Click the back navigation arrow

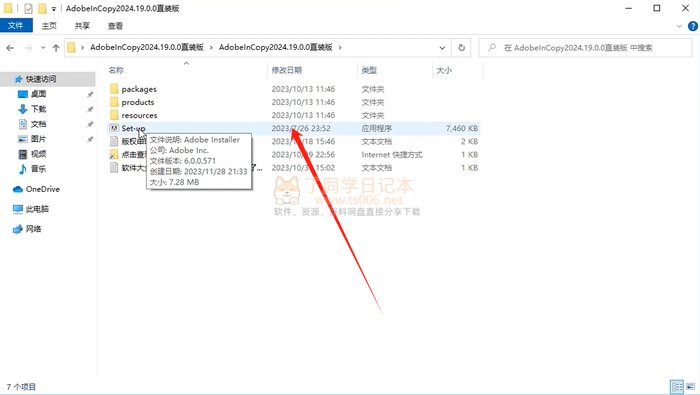(x=10, y=48)
